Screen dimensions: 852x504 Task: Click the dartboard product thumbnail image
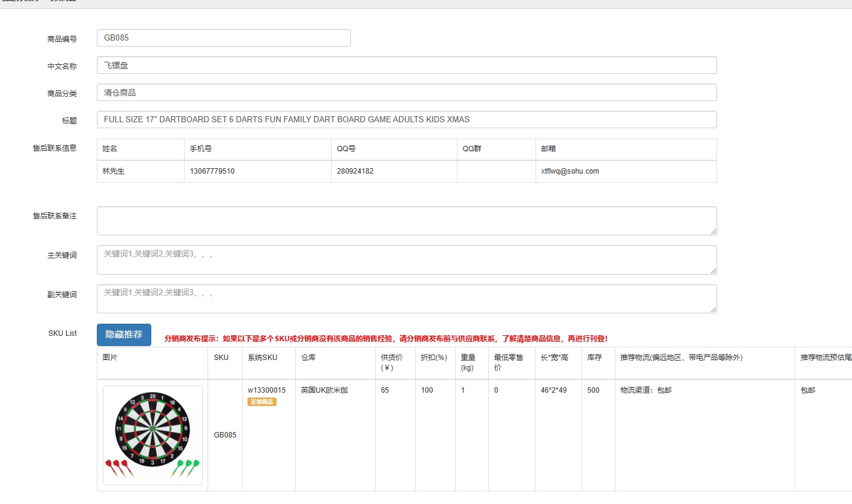(x=152, y=434)
